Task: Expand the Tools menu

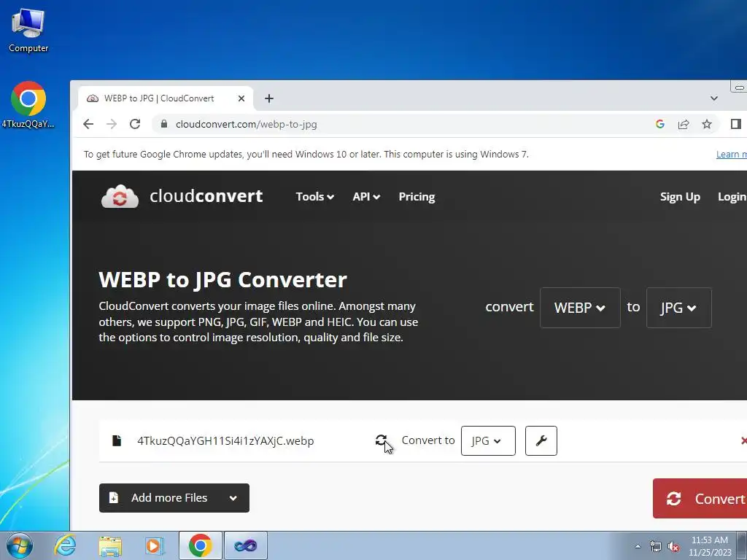Action: click(315, 197)
